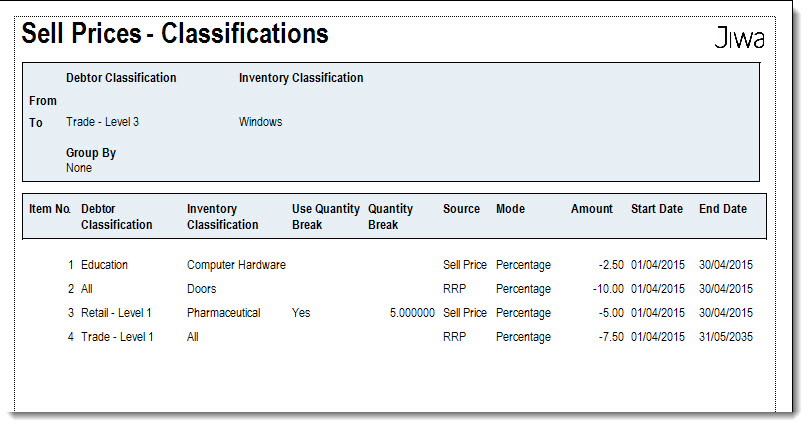Select item number 3 cell
The image size is (808, 427).
[x=71, y=313]
